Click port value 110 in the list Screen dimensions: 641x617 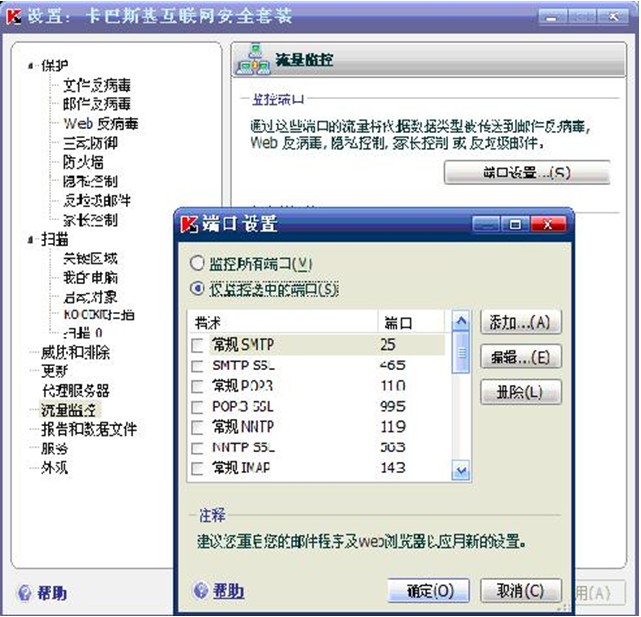(392, 386)
